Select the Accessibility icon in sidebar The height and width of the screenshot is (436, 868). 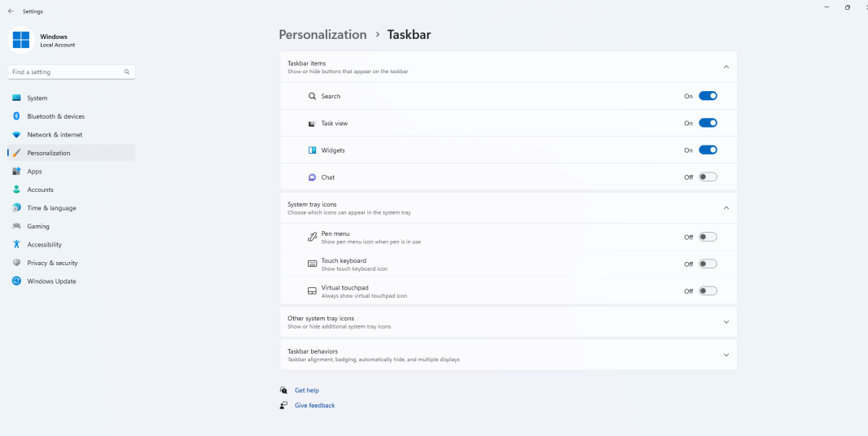tap(16, 245)
